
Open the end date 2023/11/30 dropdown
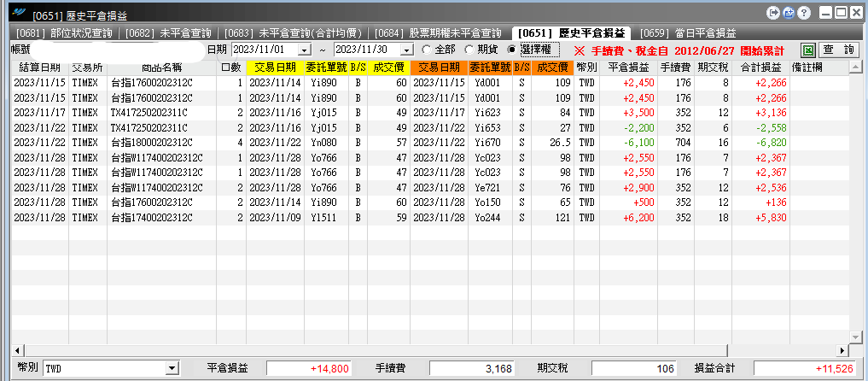pos(407,50)
